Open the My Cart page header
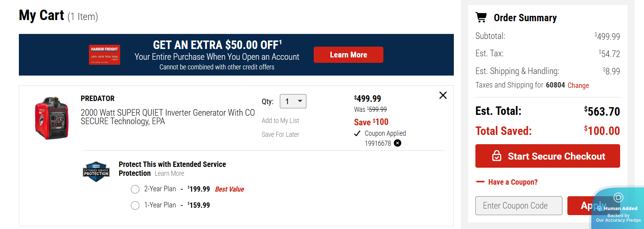This screenshot has width=644, height=229. point(41,15)
